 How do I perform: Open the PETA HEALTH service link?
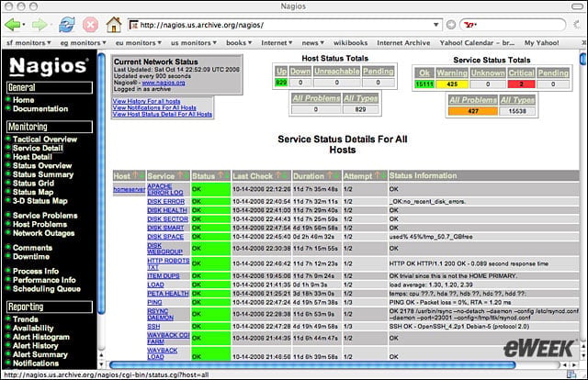coord(168,294)
